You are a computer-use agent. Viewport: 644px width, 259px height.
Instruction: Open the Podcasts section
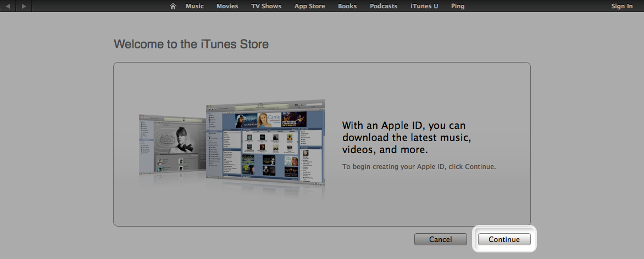point(384,6)
